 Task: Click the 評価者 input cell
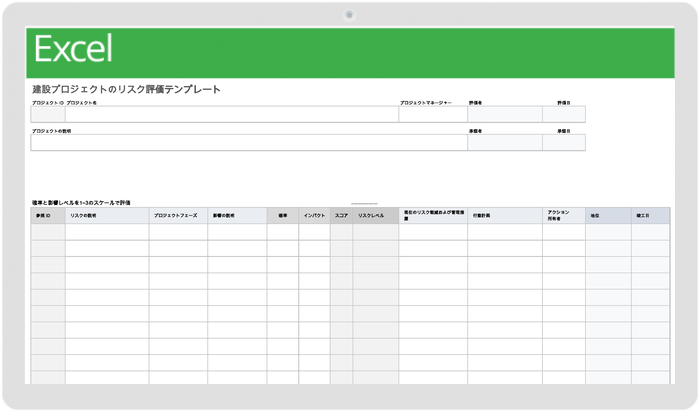click(x=505, y=114)
